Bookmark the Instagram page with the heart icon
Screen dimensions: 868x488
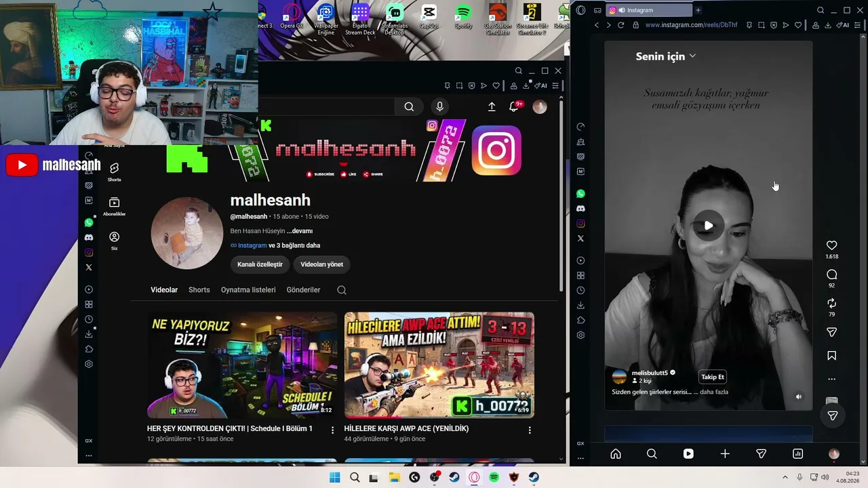click(798, 25)
